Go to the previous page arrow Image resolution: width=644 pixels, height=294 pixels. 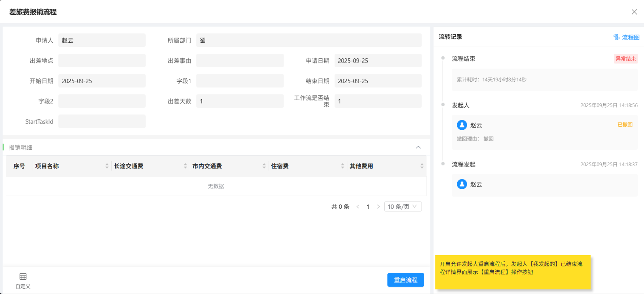tap(358, 206)
